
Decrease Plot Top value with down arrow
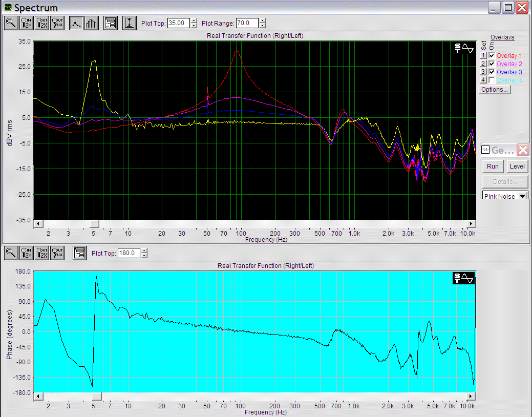coord(194,26)
